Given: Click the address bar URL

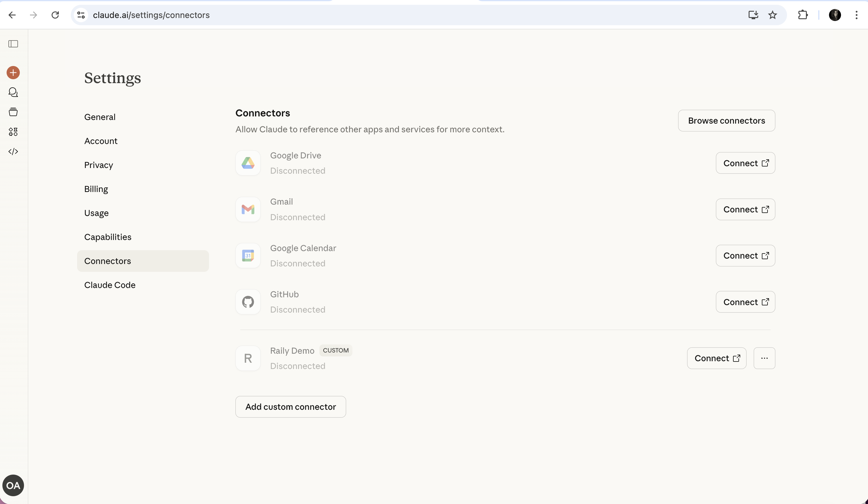Looking at the screenshot, I should 151,15.
